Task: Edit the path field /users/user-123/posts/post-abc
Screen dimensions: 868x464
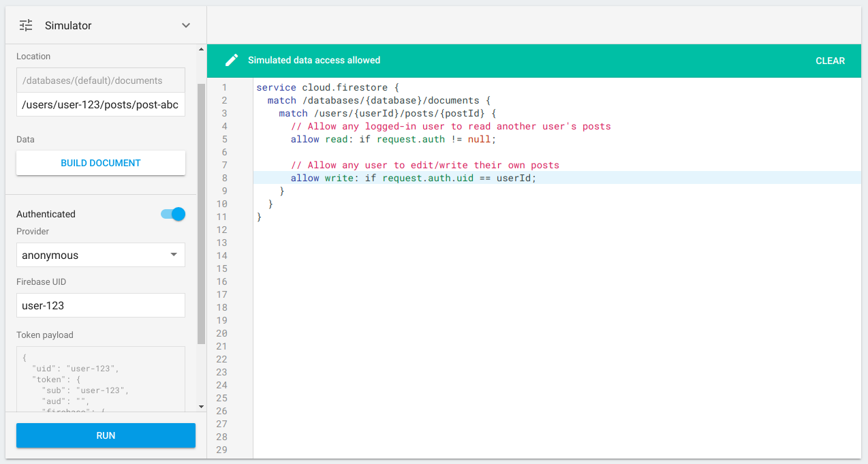Action: tap(101, 105)
